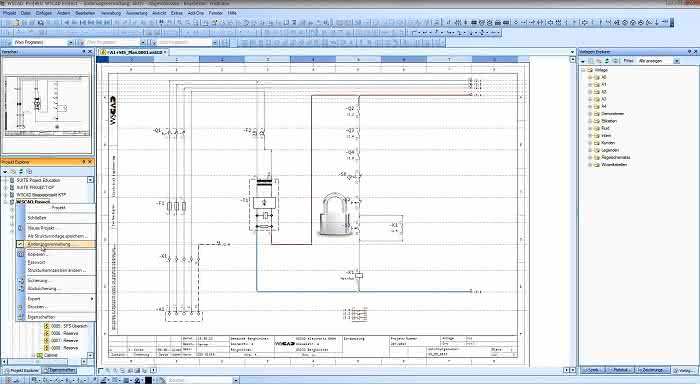Toggle the checked Änderungsverwaltung entry

point(56,244)
